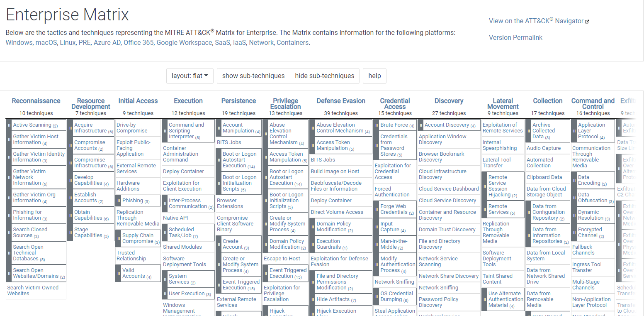The image size is (644, 316).
Task: Expand handle beside Archive Collected Data
Action: 528,131
